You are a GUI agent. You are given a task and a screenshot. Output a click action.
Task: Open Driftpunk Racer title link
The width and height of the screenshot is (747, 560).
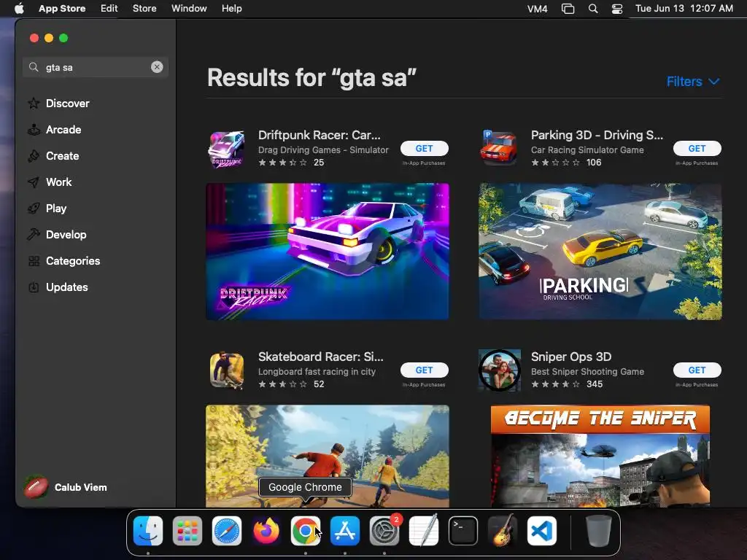tap(320, 135)
